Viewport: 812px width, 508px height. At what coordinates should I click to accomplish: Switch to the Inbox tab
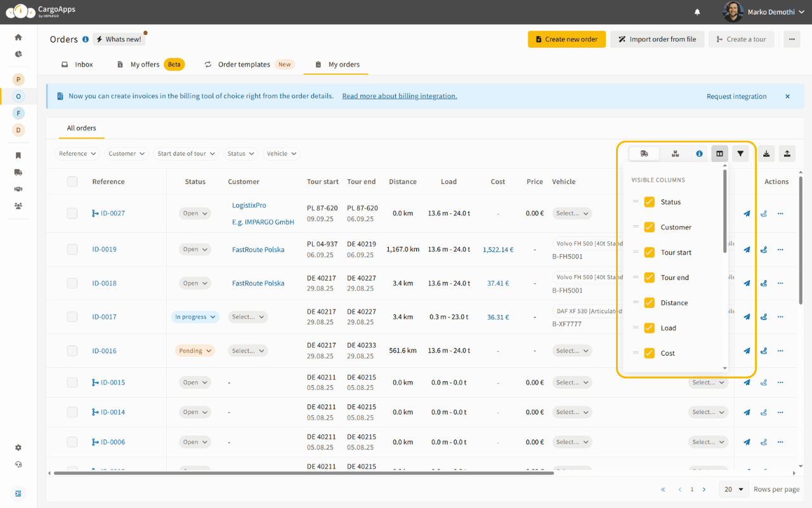(77, 65)
